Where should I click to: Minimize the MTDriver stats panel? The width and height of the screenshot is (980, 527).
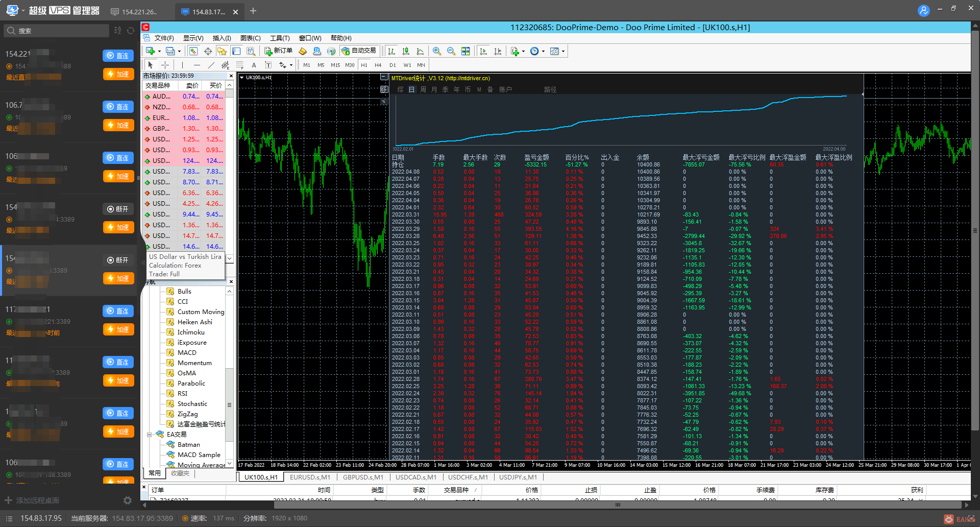pos(384,77)
